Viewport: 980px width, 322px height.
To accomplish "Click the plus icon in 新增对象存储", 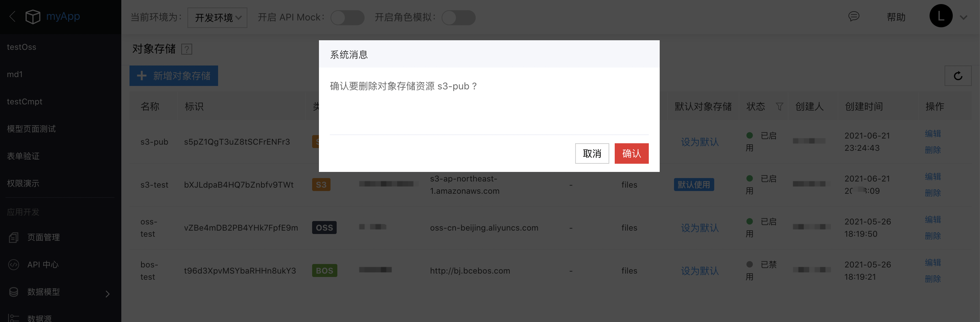I will coord(141,75).
